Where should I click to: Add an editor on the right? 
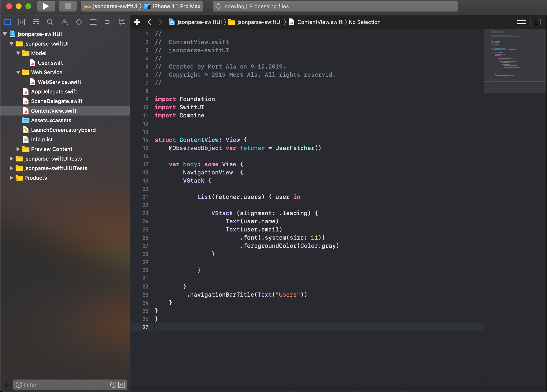538,22
